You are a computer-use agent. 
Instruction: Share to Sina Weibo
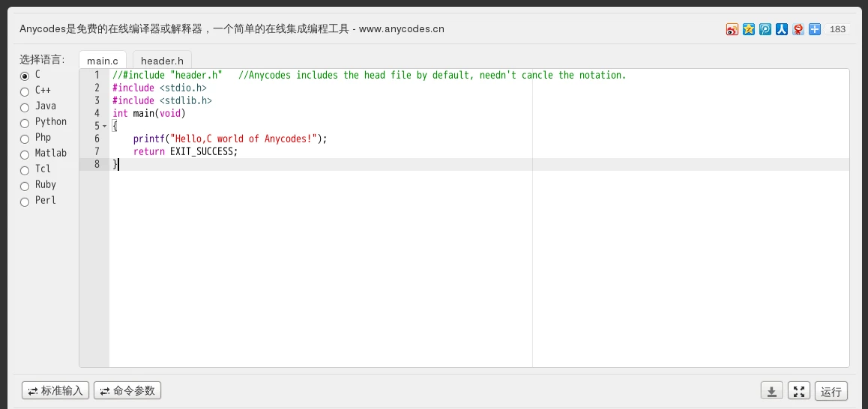[732, 29]
